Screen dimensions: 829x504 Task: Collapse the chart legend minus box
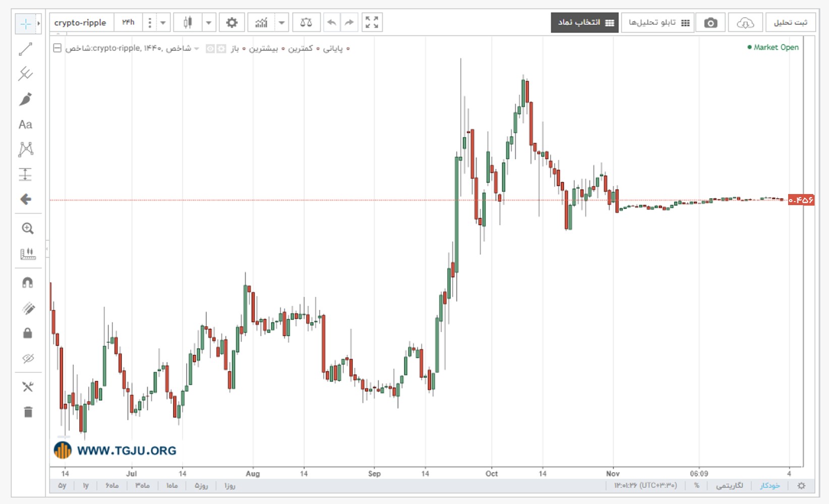pyautogui.click(x=57, y=48)
